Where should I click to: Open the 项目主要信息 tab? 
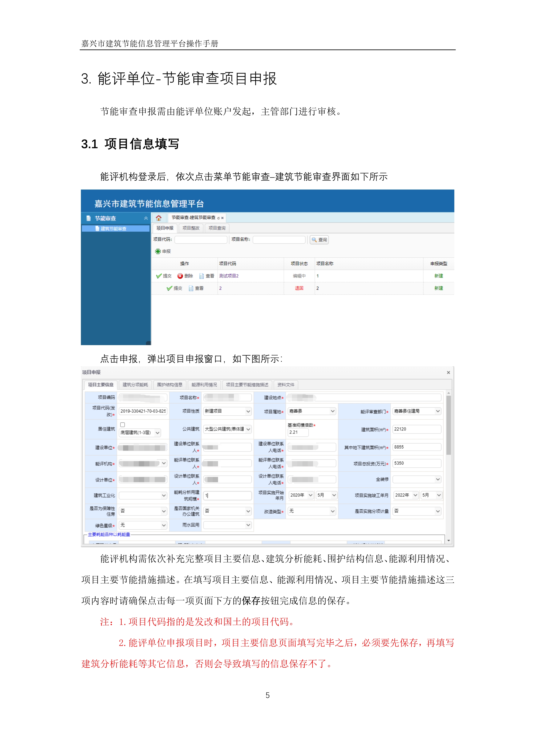pos(101,385)
